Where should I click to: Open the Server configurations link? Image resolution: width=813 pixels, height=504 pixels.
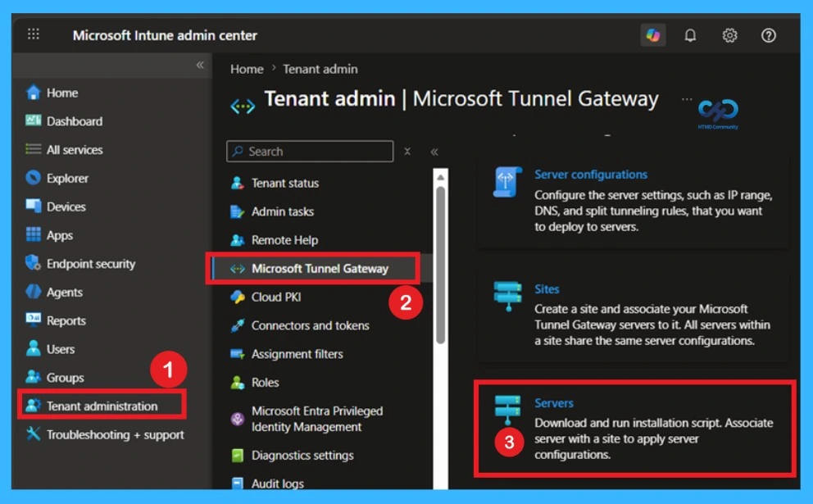coord(591,175)
